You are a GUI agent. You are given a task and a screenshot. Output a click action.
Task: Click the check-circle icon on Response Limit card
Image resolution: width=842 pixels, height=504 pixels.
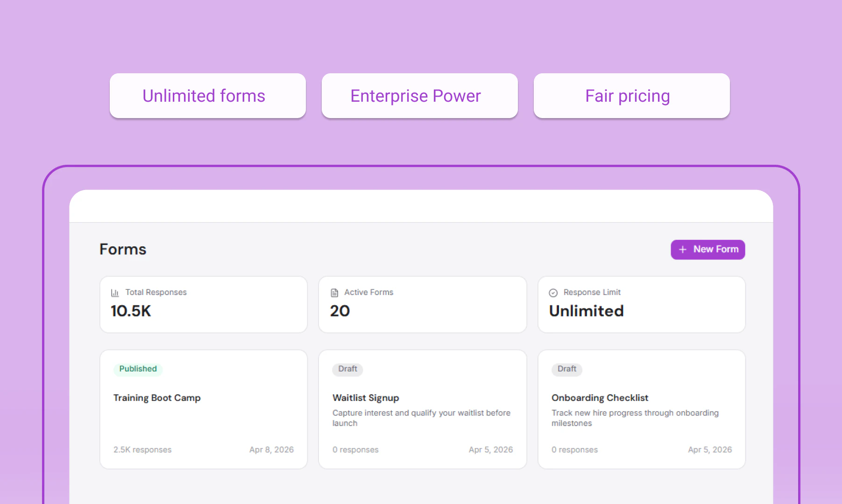(x=553, y=293)
